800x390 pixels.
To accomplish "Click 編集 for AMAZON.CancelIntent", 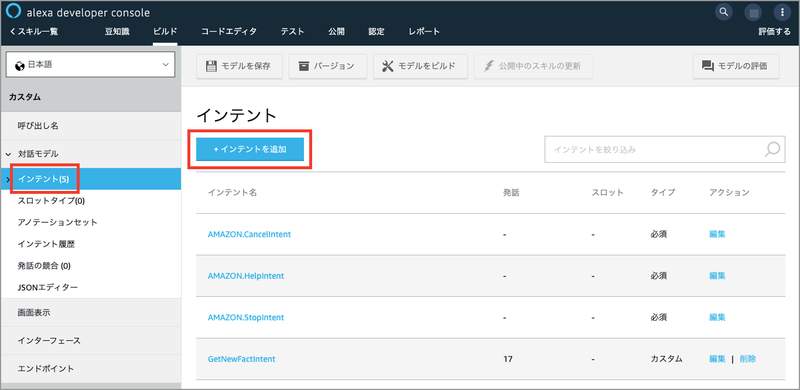I will (x=717, y=234).
